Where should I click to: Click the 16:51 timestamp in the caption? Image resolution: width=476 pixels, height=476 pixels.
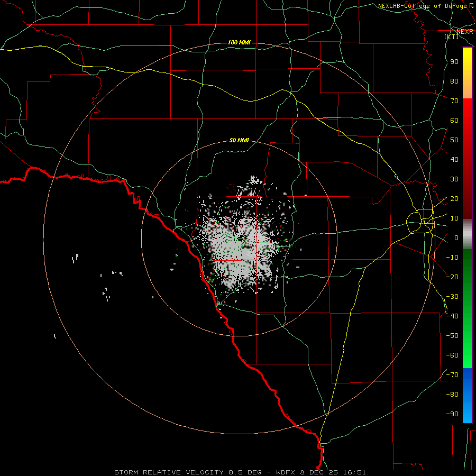click(x=354, y=472)
